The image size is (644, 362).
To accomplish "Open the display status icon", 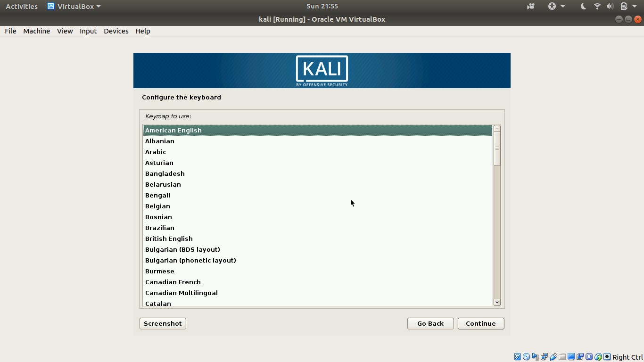I will [571, 357].
